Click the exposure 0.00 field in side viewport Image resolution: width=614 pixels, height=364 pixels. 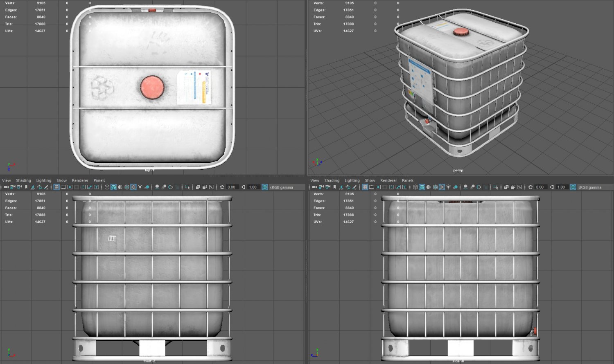(x=540, y=187)
